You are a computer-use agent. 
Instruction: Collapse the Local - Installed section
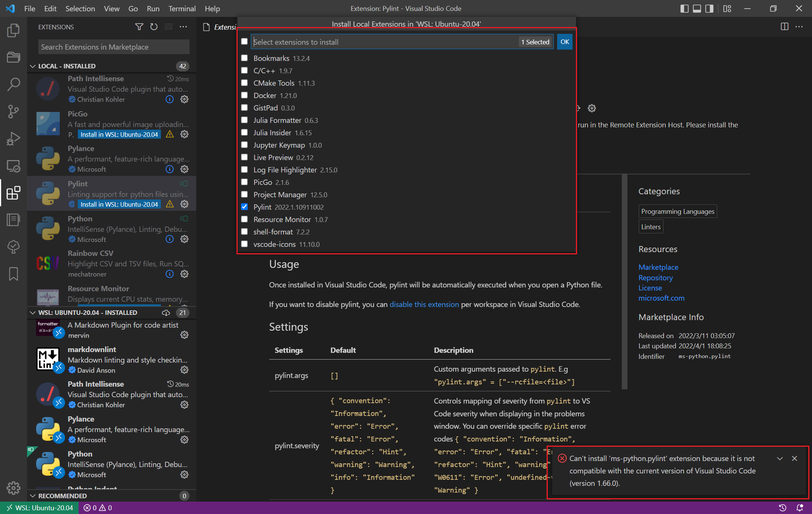tap(33, 66)
